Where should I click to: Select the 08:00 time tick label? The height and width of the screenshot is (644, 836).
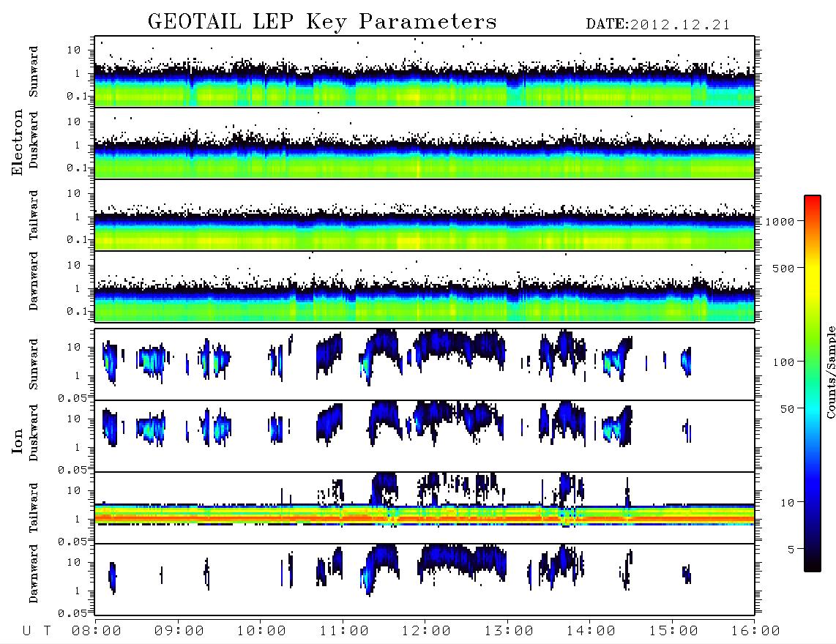97,631
